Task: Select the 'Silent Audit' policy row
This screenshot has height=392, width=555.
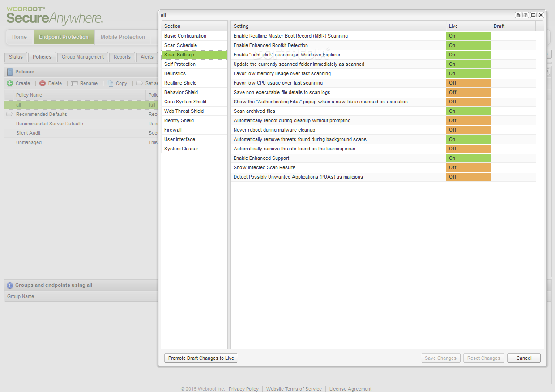Action: (81, 133)
